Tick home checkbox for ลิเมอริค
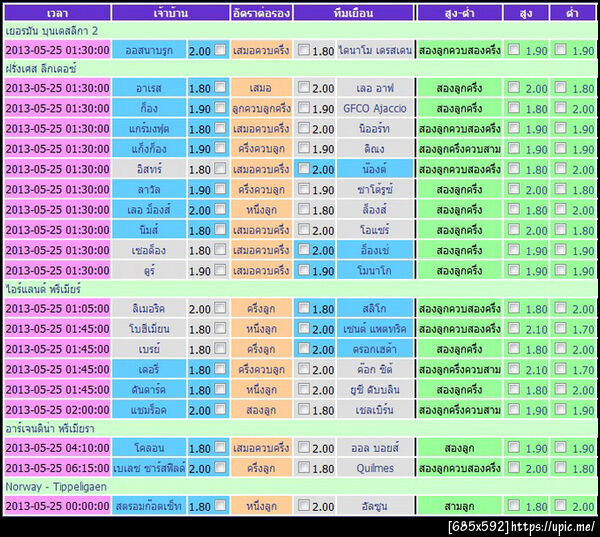 pyautogui.click(x=220, y=308)
